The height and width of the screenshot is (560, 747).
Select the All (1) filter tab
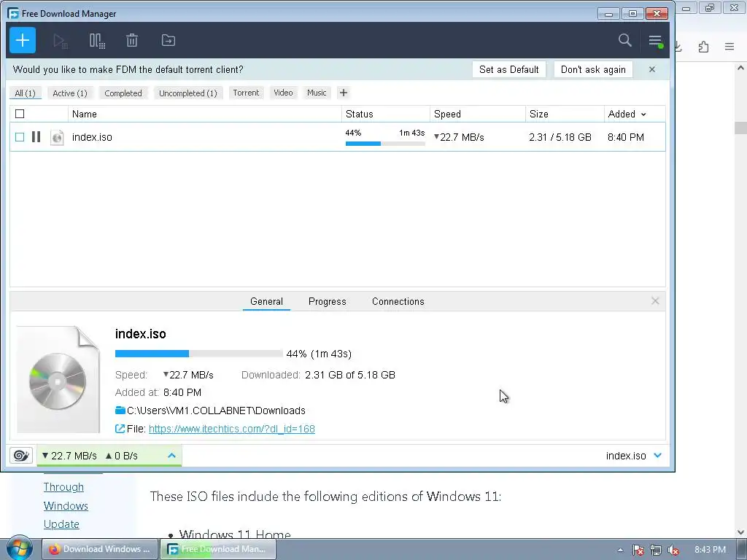point(26,93)
